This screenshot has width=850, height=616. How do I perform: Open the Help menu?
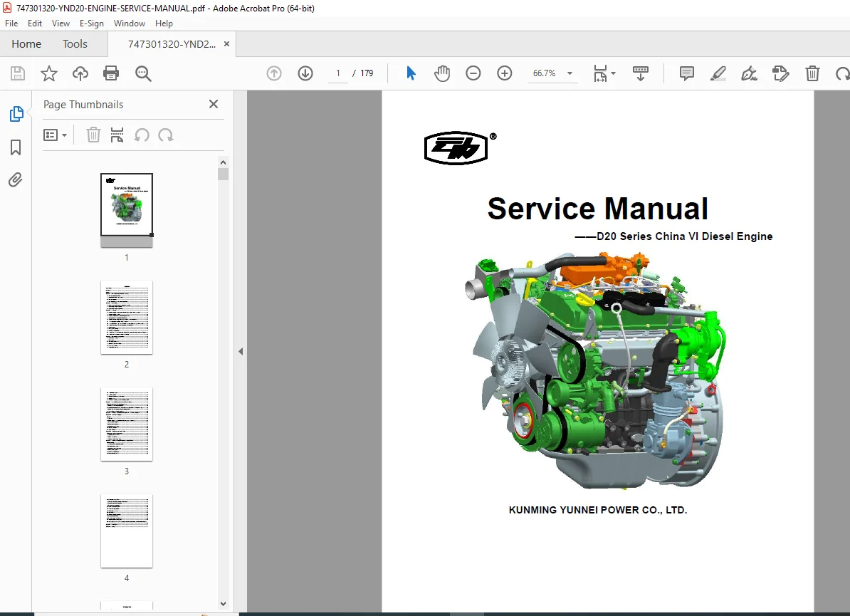click(x=164, y=24)
